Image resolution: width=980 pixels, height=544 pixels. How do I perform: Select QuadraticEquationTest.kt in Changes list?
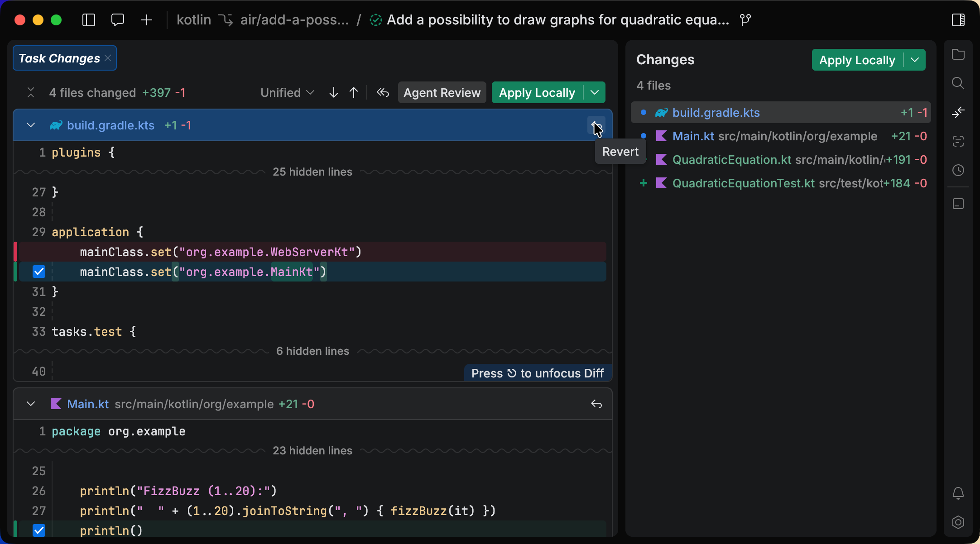click(x=743, y=183)
